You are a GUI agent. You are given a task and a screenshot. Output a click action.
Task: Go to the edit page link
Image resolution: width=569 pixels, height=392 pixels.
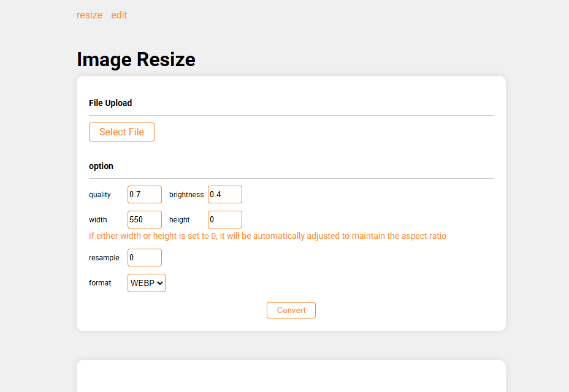coord(119,15)
